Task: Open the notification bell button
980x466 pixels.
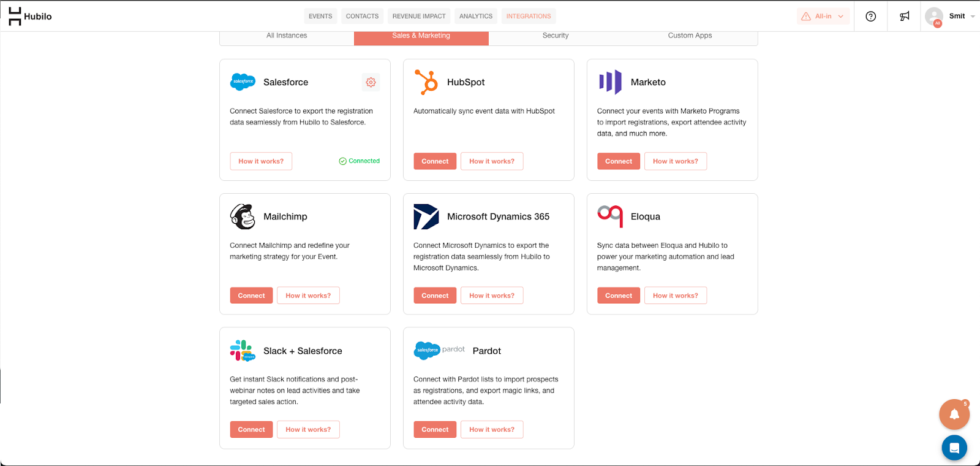Action: click(x=954, y=414)
